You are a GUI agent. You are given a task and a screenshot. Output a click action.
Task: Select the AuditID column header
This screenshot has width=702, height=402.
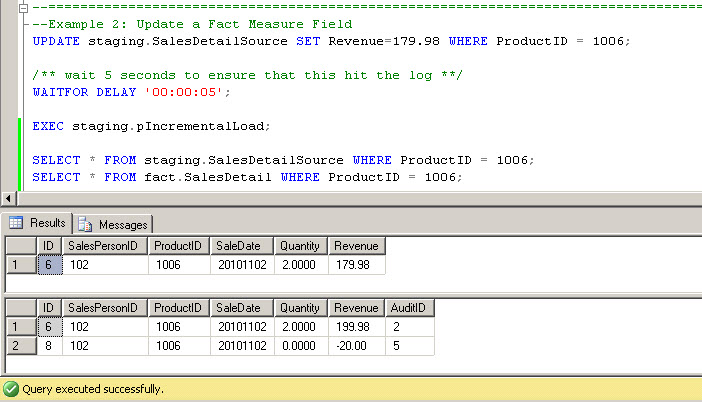coord(409,308)
